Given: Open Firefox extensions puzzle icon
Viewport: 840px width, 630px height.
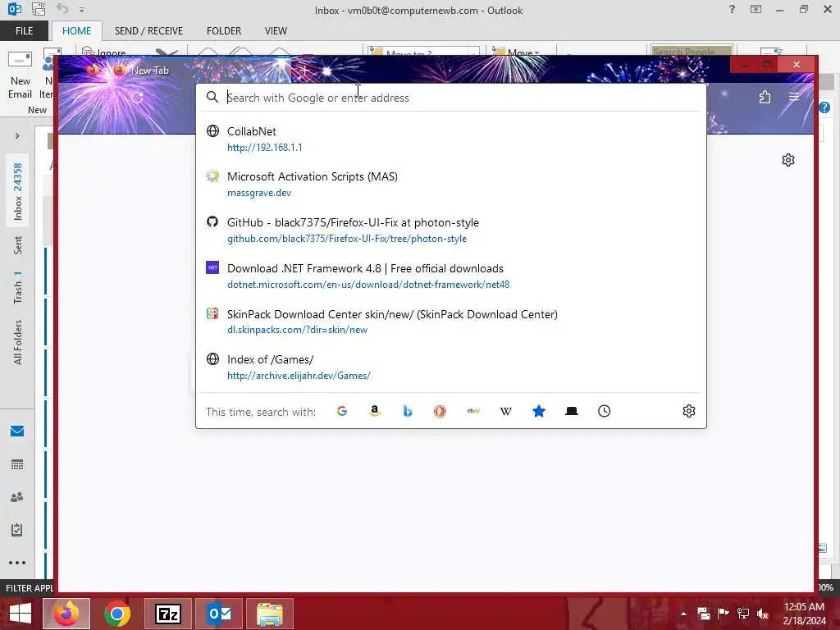Looking at the screenshot, I should [765, 97].
